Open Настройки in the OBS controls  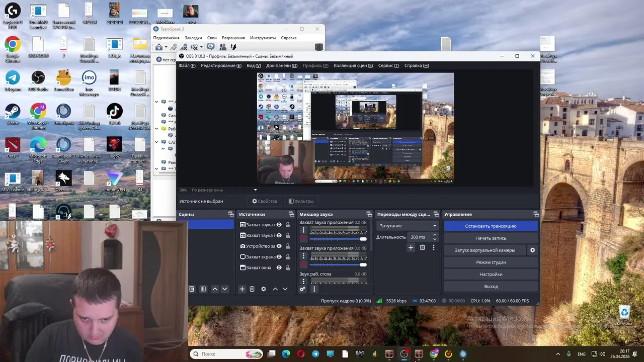[x=491, y=274]
